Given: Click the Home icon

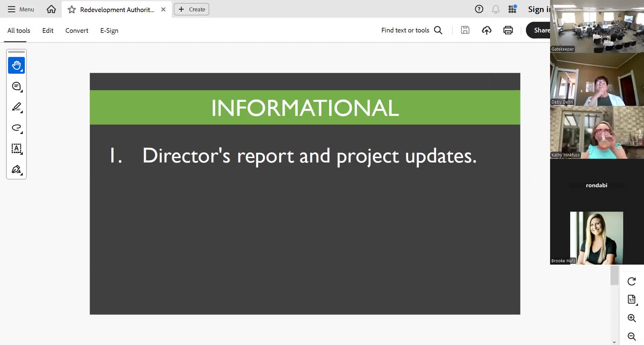Looking at the screenshot, I should (x=51, y=9).
